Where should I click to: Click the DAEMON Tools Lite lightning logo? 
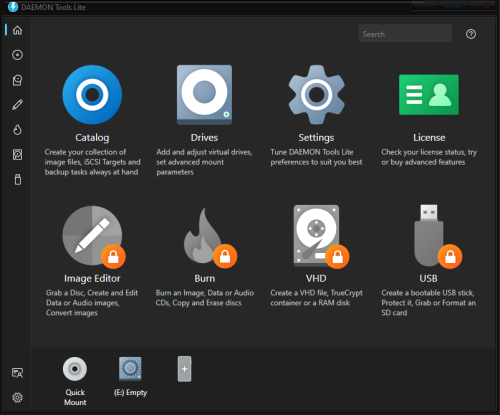tap(13, 7)
